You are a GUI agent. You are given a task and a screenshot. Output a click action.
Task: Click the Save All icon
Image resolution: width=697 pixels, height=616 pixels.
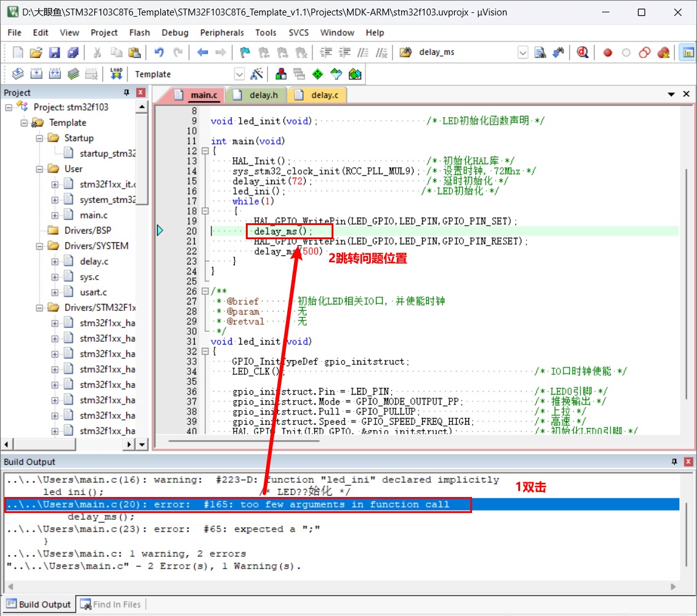pos(73,52)
